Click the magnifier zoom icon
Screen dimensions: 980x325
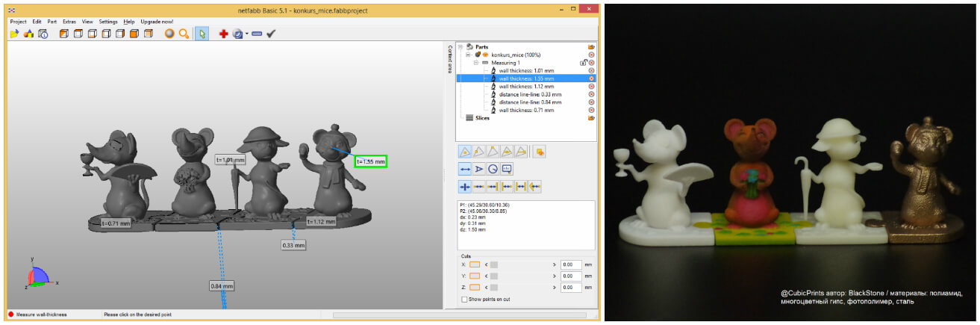pos(184,34)
